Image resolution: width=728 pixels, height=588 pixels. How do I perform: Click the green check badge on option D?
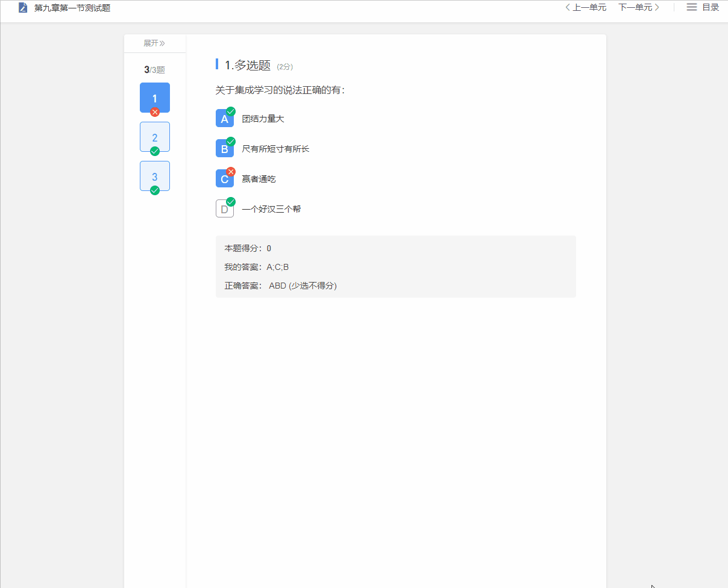pyautogui.click(x=231, y=202)
